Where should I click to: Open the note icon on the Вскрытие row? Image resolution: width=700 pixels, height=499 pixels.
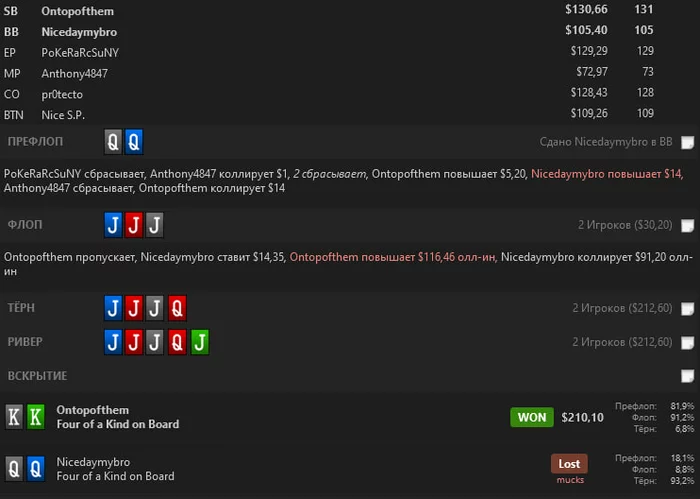[x=688, y=376]
